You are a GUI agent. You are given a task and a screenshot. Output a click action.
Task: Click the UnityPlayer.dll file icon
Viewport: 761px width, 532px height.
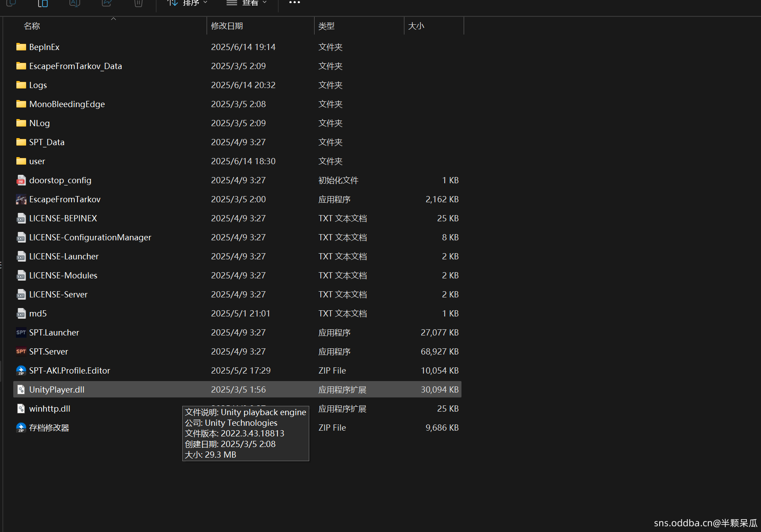click(21, 389)
